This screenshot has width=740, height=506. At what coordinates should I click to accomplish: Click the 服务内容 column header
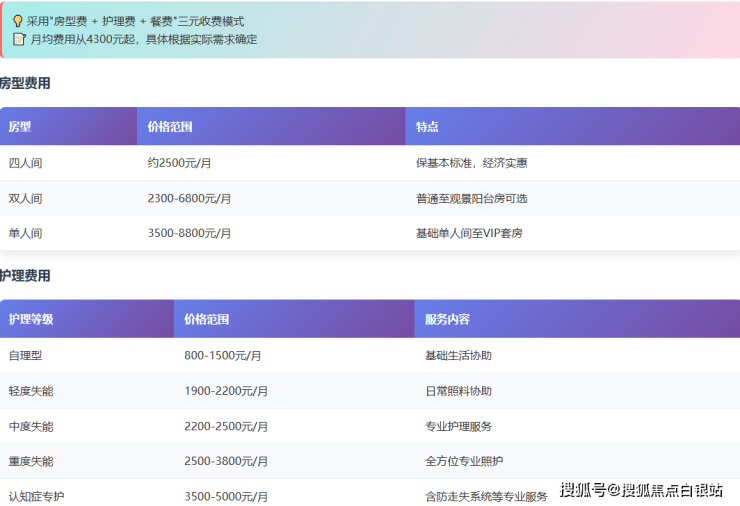447,319
